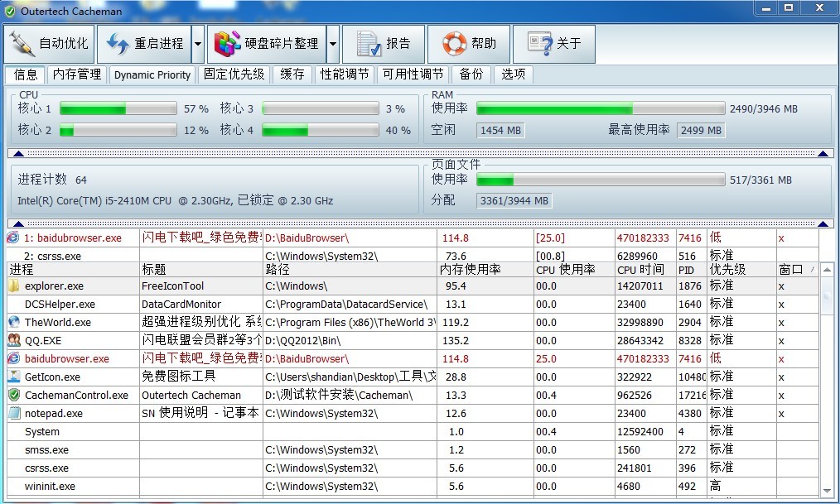840x504 pixels.
Task: Go to the Dynamic Priority tab
Action: (x=152, y=74)
